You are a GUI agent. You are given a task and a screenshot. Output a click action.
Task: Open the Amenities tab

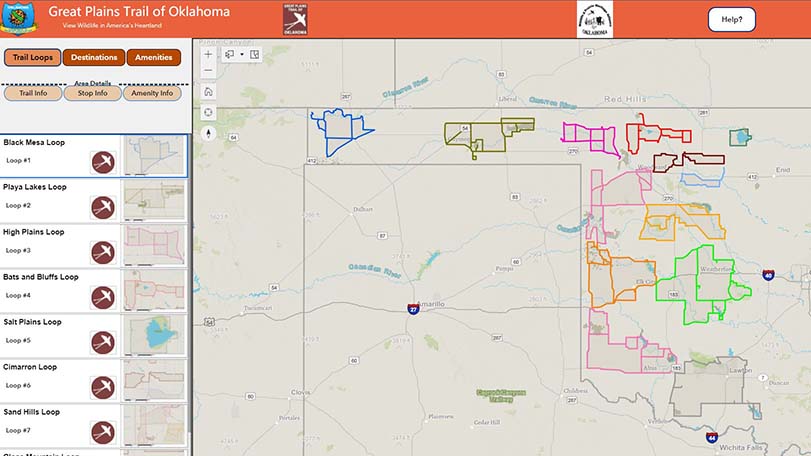(x=154, y=57)
